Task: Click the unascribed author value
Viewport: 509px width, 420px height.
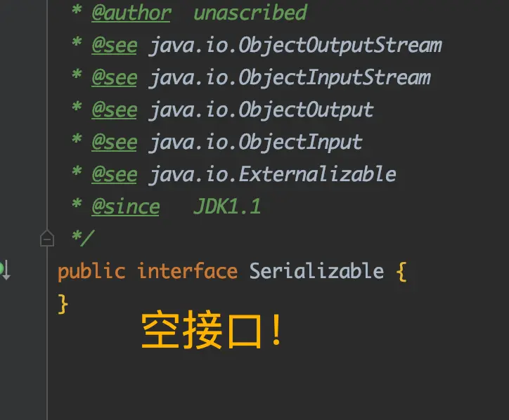Action: pos(250,13)
